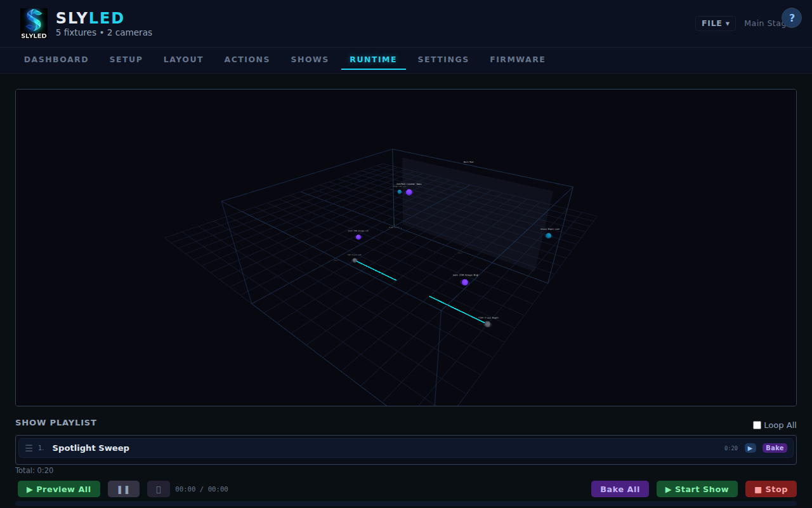Enable the Loop All checkbox
812x508 pixels.
click(757, 425)
